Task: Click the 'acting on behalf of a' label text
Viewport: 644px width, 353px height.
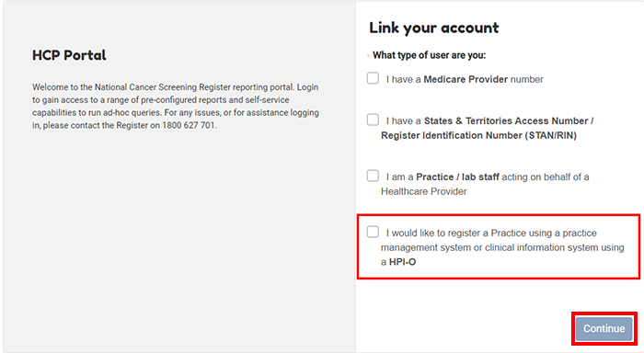Action: (x=546, y=176)
